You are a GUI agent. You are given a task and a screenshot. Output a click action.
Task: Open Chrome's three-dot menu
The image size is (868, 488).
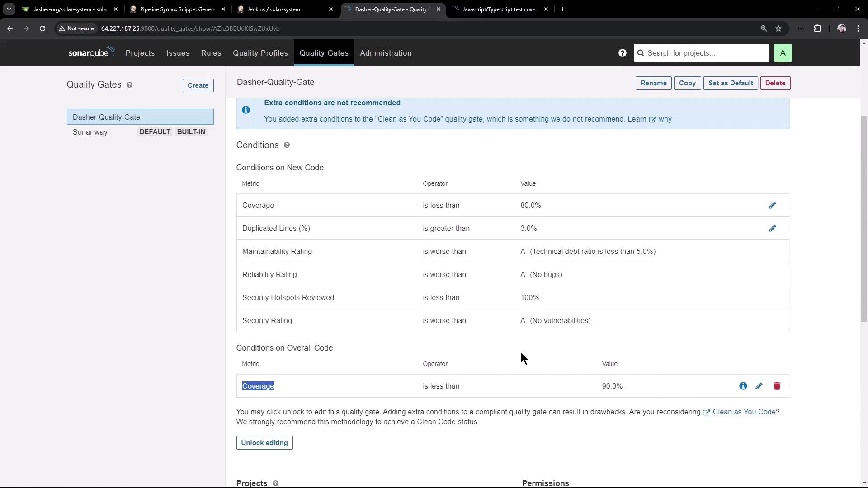[858, 28]
